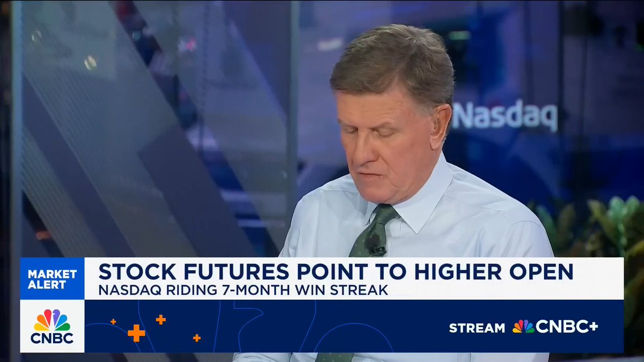Screen dimensions: 644x362
Task: Click subheadline 'NASDAQ RIDING 7-MONTH WIN STREAK'
Action: coord(243,291)
